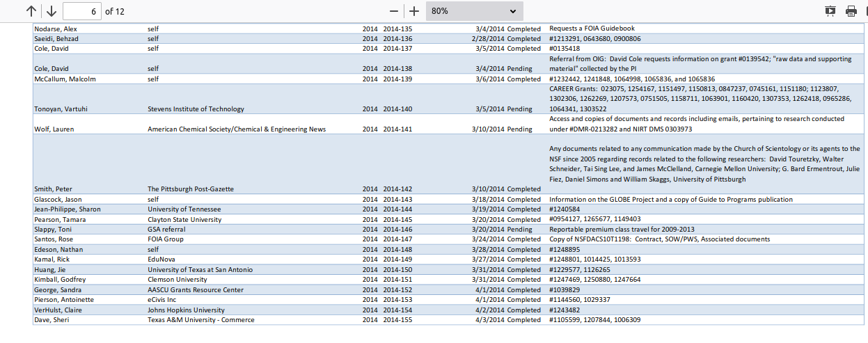Click request number 2014-155

click(x=397, y=320)
